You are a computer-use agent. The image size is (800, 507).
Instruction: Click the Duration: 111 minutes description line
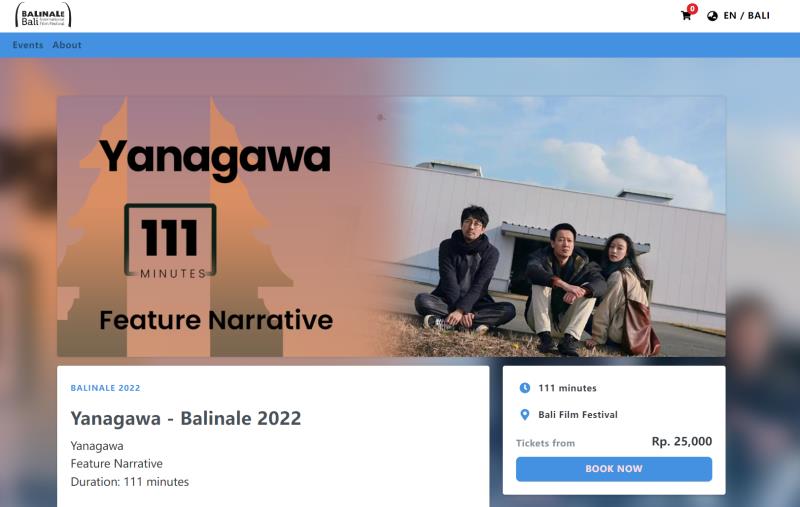[x=130, y=481]
